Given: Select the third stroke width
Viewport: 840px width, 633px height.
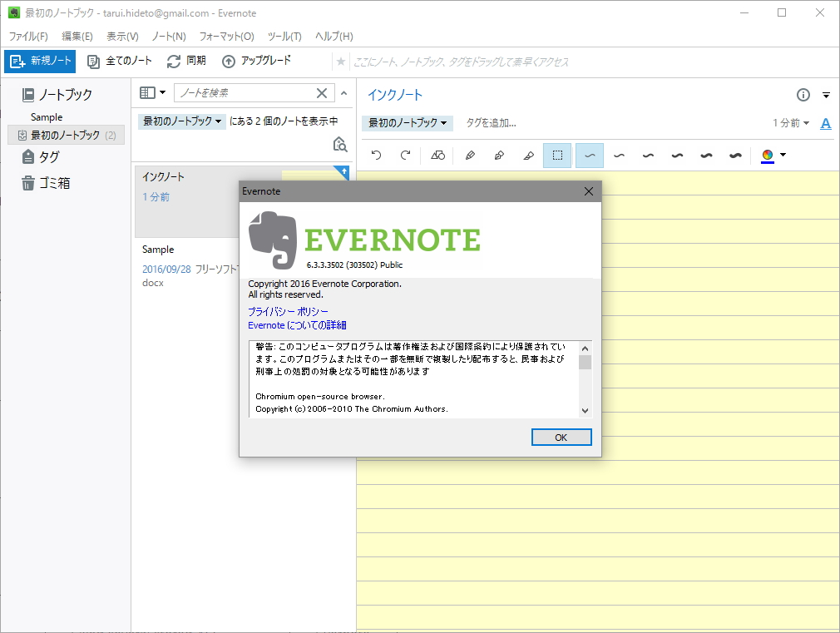Looking at the screenshot, I should click(x=648, y=156).
